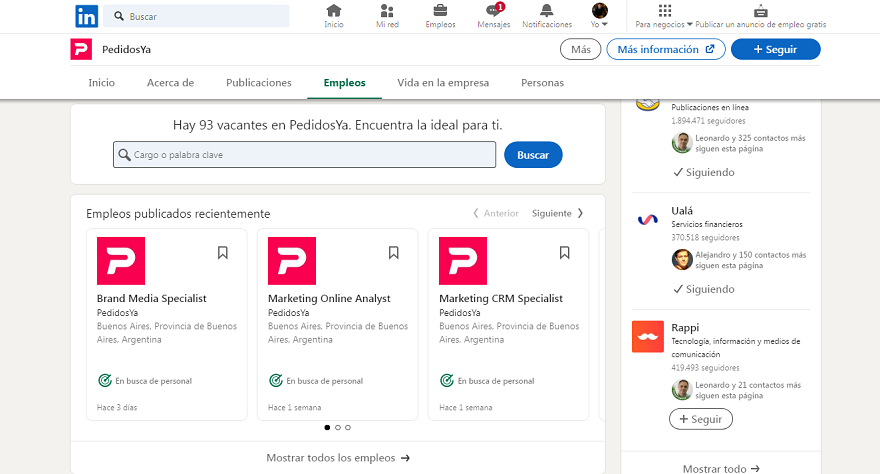Click the Cargo o palabra clave field
Viewport: 880px width, 474px height.
(x=304, y=155)
